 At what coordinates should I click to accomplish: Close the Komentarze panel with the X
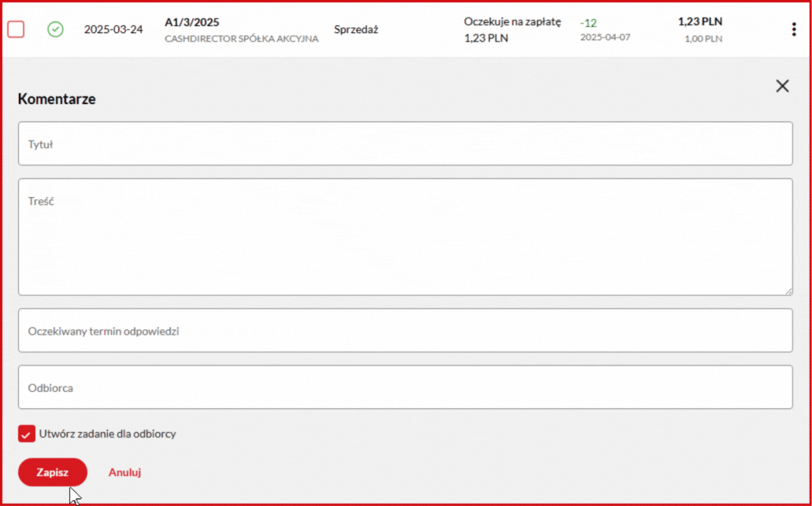pos(783,86)
